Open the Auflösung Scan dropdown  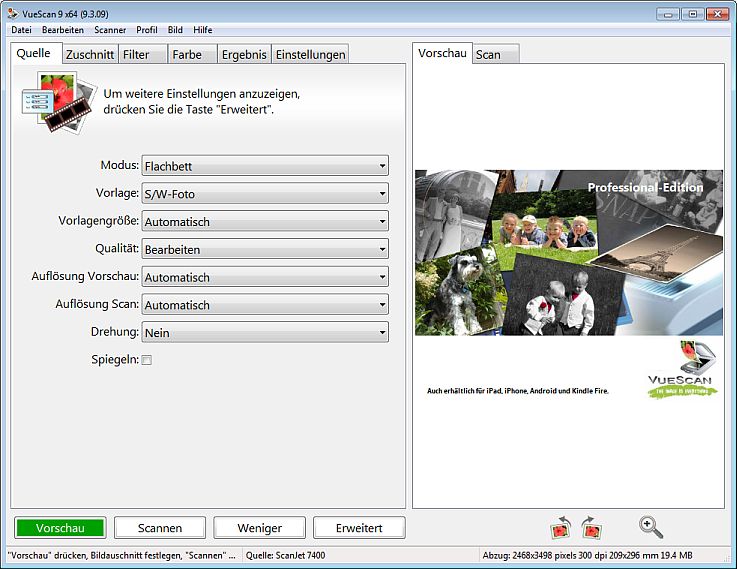[x=265, y=304]
